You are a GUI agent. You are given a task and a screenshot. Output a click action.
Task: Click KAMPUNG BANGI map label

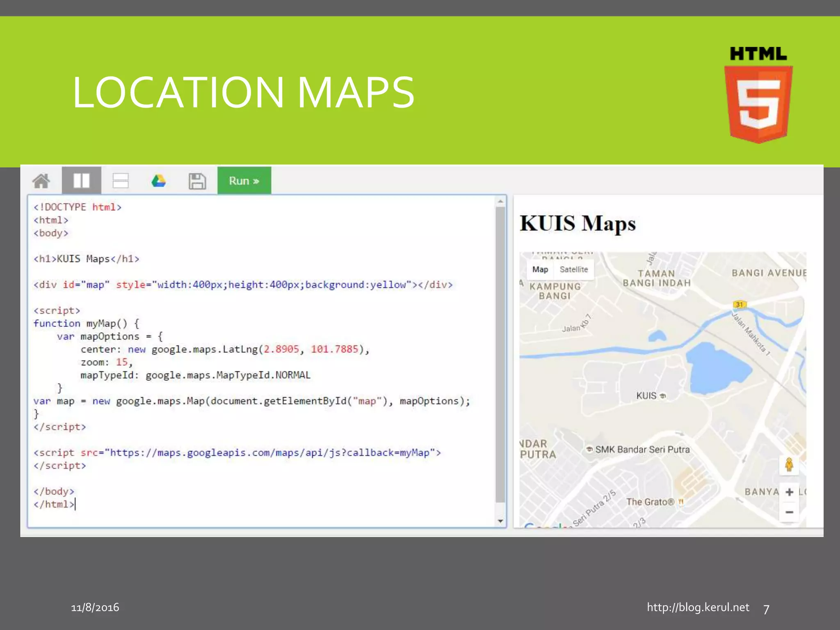(x=555, y=291)
